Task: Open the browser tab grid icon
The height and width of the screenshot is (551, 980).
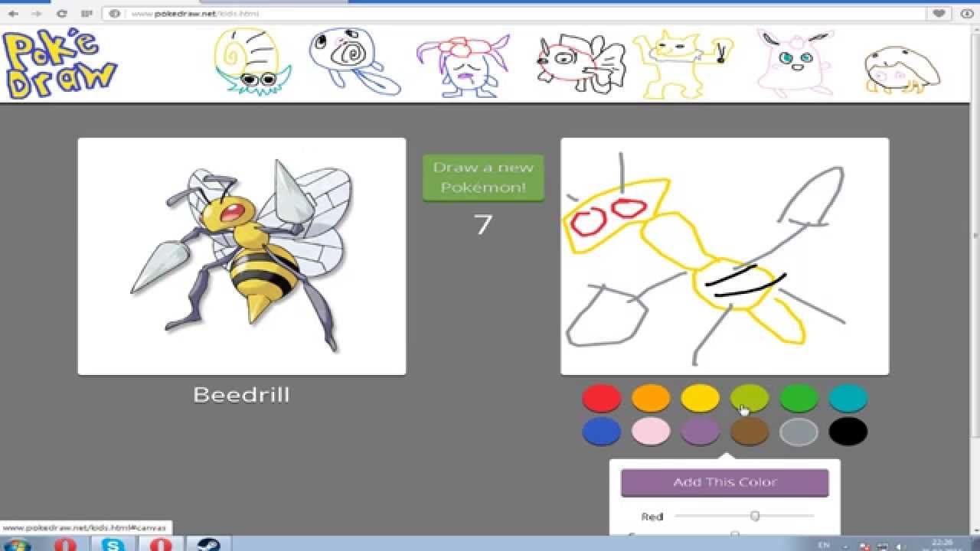Action: tap(87, 14)
